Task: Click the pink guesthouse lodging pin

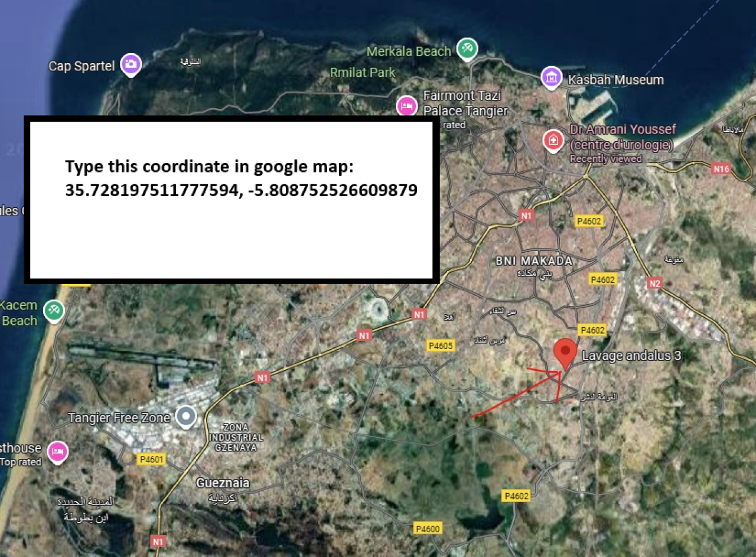Action: (57, 452)
